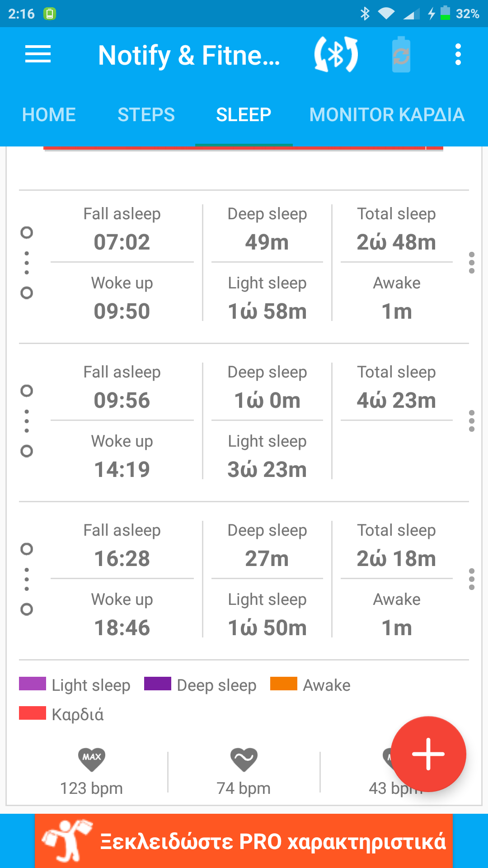
Task: Open options for the 09:56 sleep entry
Action: tap(471, 421)
